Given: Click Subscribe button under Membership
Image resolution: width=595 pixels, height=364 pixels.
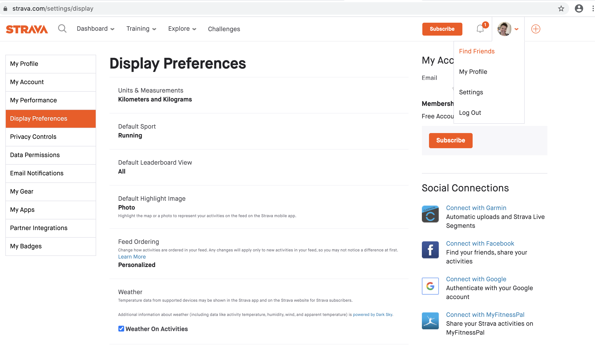Looking at the screenshot, I should (x=450, y=140).
